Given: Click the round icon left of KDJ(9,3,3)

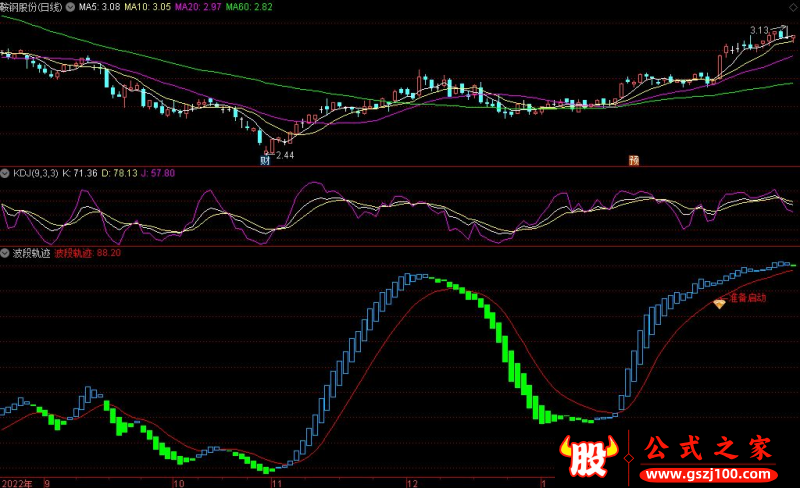Looking at the screenshot, I should pyautogui.click(x=6, y=173).
